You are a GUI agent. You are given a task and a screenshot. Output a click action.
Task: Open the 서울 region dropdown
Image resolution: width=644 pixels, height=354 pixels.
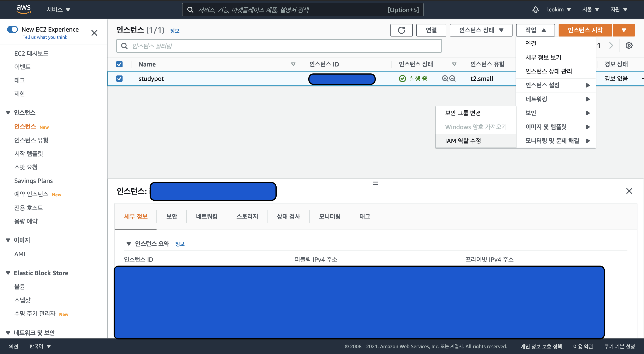click(x=591, y=9)
